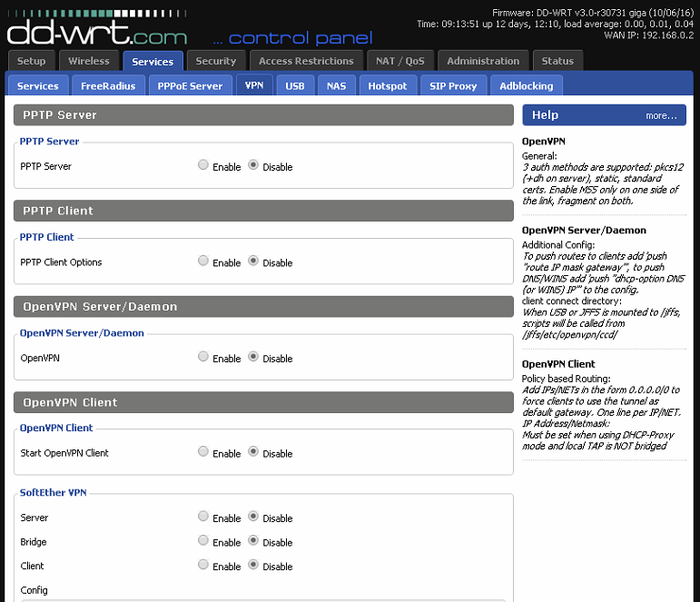This screenshot has width=700, height=602.
Task: Go to the Adblocking sub-tab
Action: click(x=526, y=86)
